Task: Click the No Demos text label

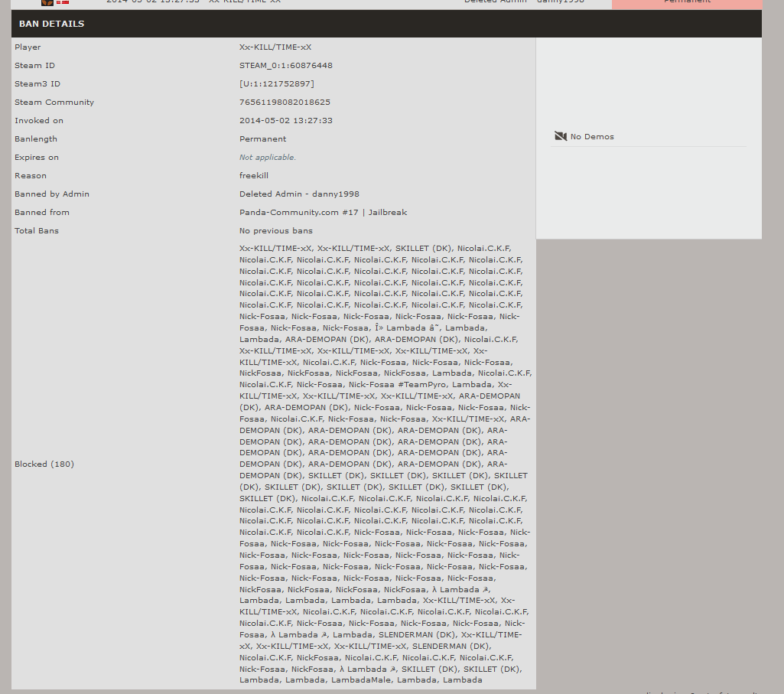Action: (592, 137)
